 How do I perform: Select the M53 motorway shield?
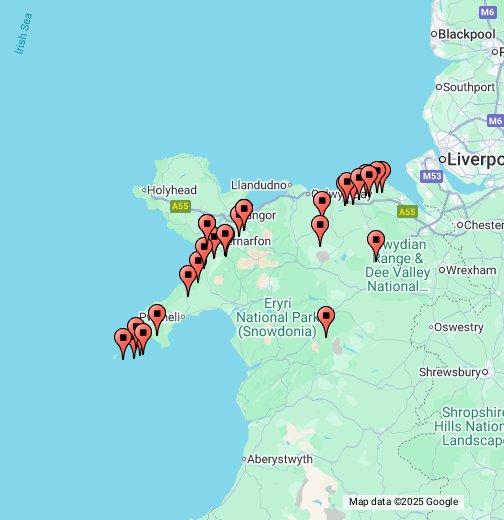432,176
